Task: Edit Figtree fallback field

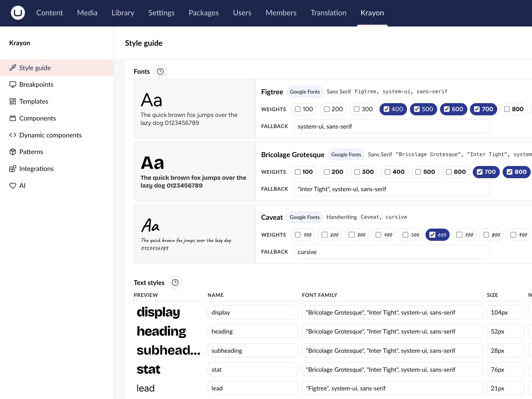Action: (x=392, y=126)
